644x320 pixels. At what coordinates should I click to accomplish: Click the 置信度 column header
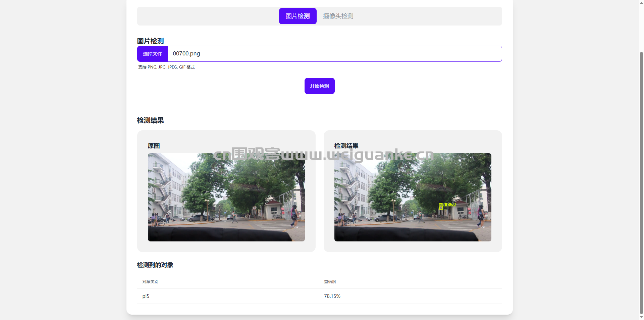[330, 282]
